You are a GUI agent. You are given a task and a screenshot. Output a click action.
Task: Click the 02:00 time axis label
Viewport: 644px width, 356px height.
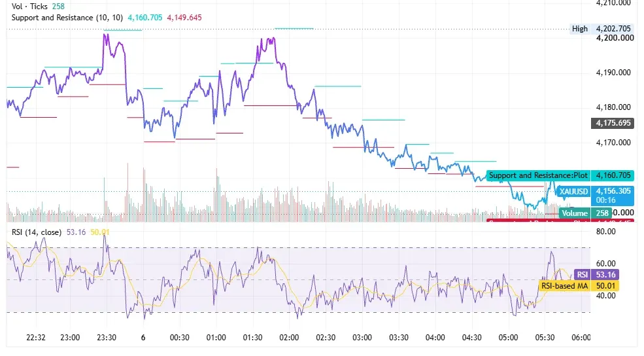(x=289, y=338)
